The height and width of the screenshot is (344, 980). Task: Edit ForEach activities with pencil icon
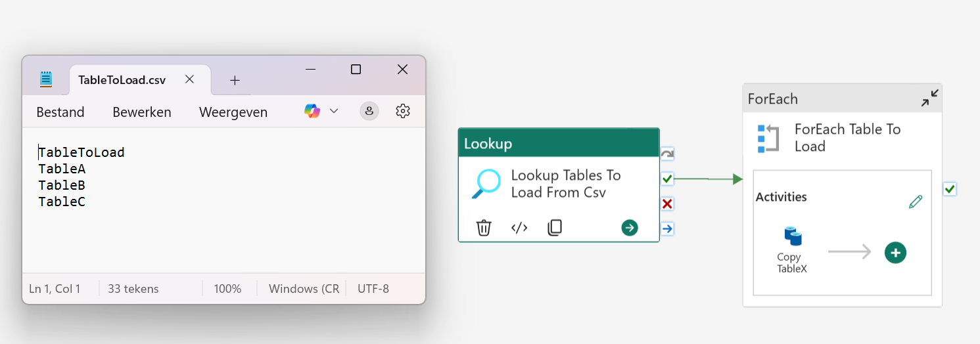[x=915, y=202]
